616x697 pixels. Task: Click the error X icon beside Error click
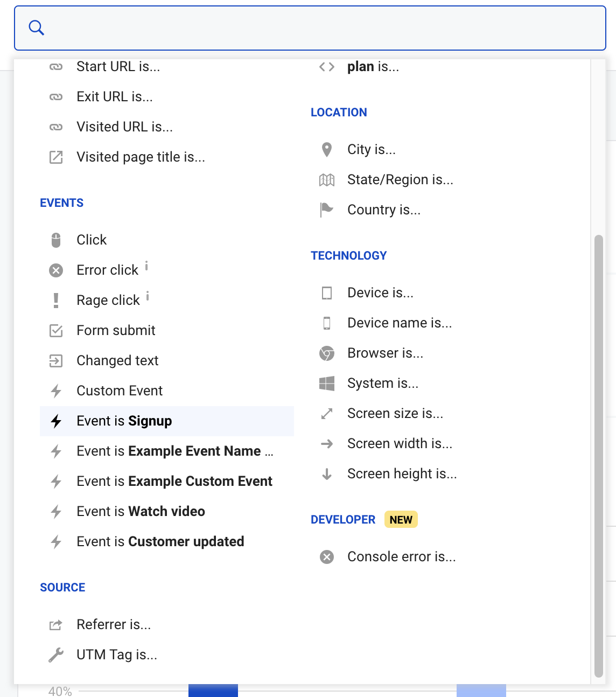[56, 270]
